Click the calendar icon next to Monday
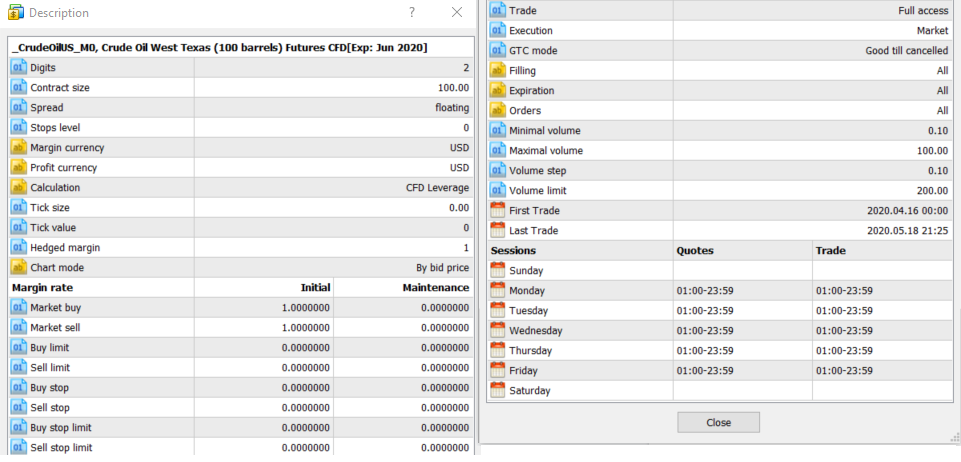The width and height of the screenshot is (961, 462). pyautogui.click(x=498, y=291)
